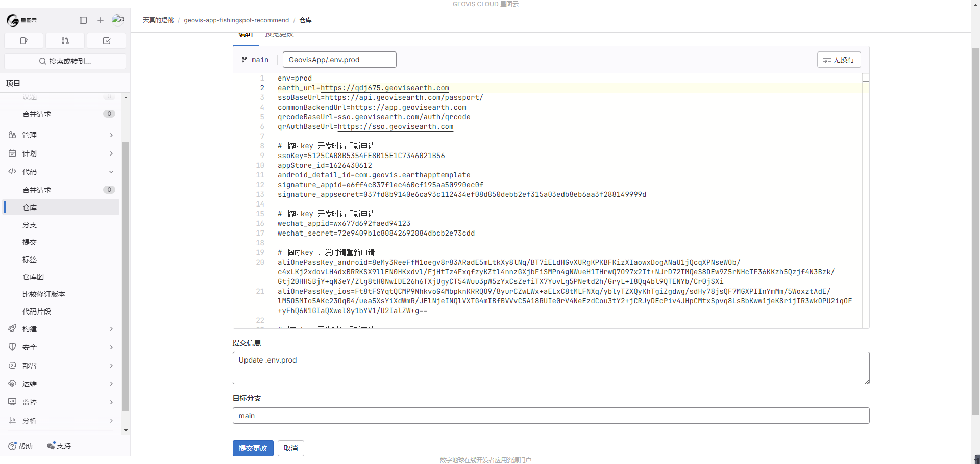This screenshot has width=980, height=464.
Task: Click the 帮助 help link
Action: point(20,446)
